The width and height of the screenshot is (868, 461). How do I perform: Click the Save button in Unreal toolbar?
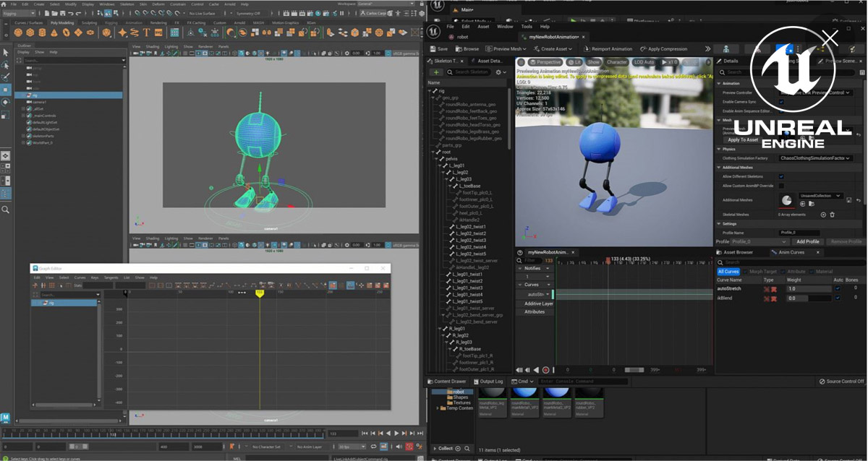pyautogui.click(x=439, y=49)
